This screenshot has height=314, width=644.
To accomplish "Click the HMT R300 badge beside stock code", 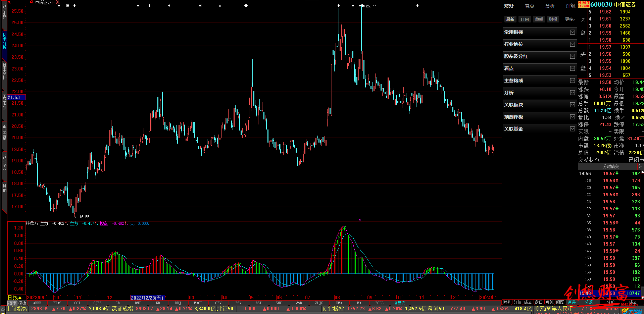I will pos(584,4).
